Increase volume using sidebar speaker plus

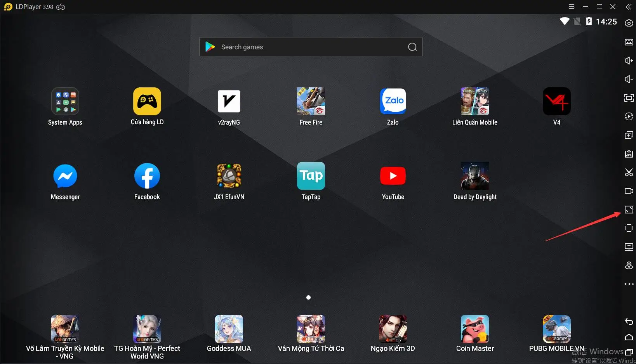click(629, 61)
